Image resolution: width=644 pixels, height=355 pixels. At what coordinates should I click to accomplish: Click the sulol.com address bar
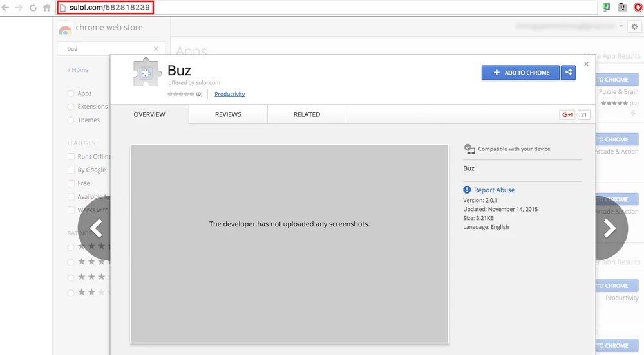tap(322, 8)
